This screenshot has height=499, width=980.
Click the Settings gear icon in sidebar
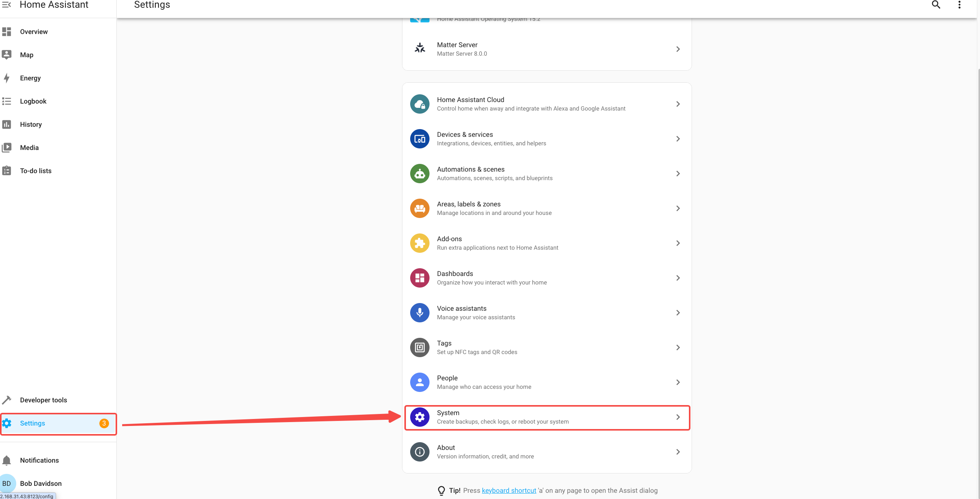(x=7, y=423)
